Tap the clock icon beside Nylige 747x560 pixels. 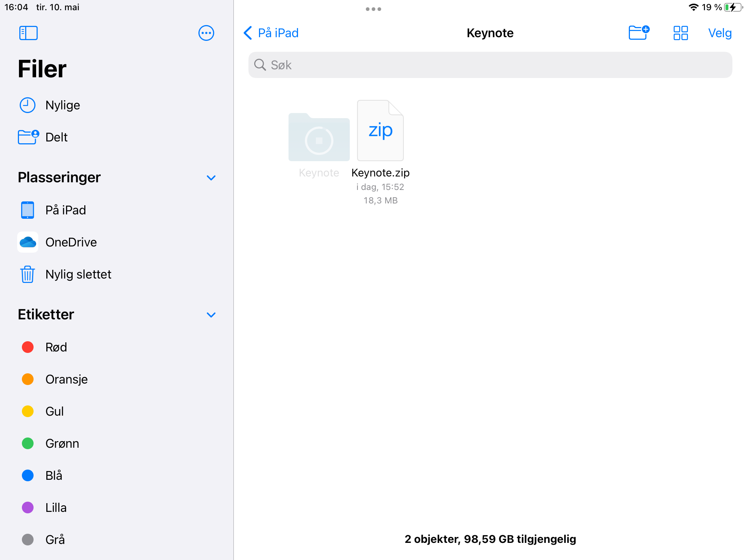coord(27,105)
